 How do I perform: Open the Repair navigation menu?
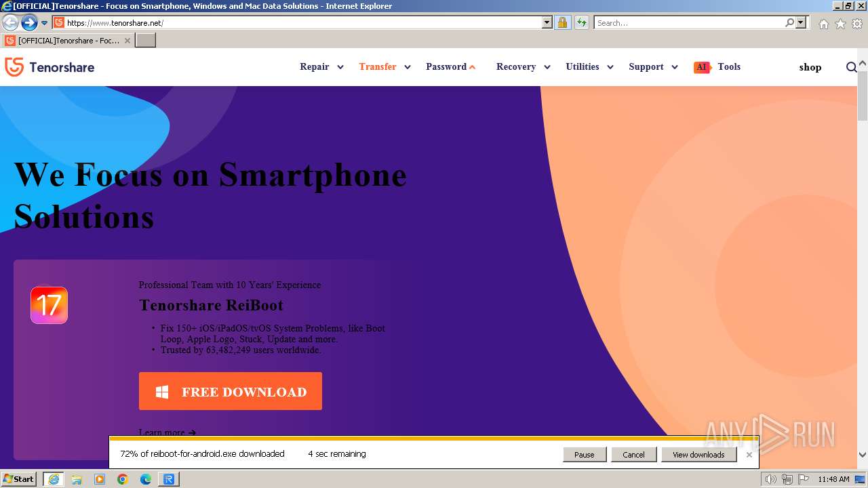pos(315,66)
